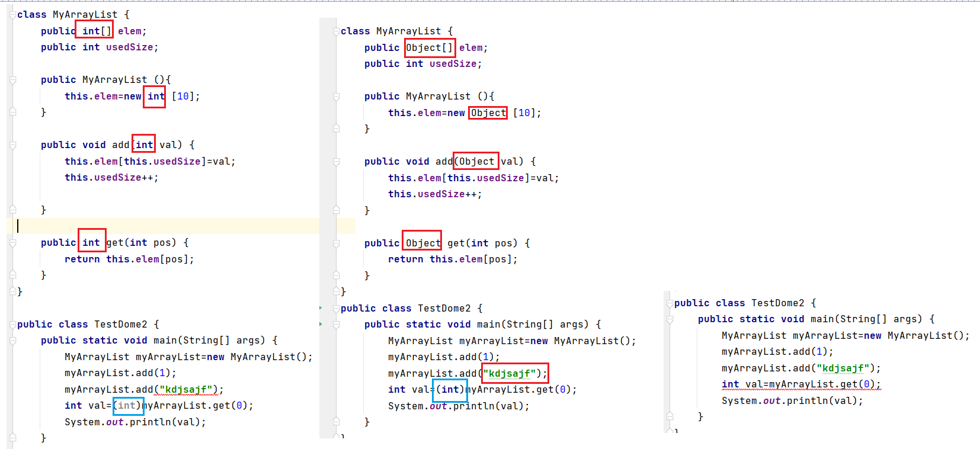Click 'public void add(Object val) {' line
This screenshot has height=449, width=980.
(x=450, y=162)
